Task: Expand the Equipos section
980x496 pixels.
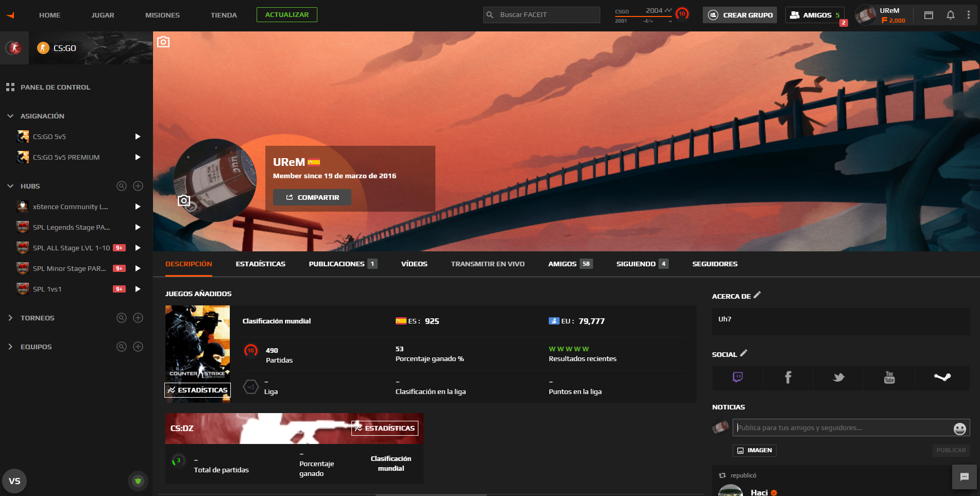Action: (x=10, y=347)
